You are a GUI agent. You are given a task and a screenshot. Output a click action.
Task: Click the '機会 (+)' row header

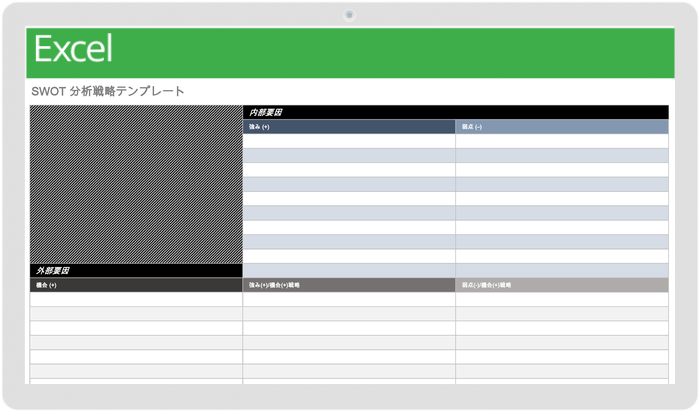[136, 285]
